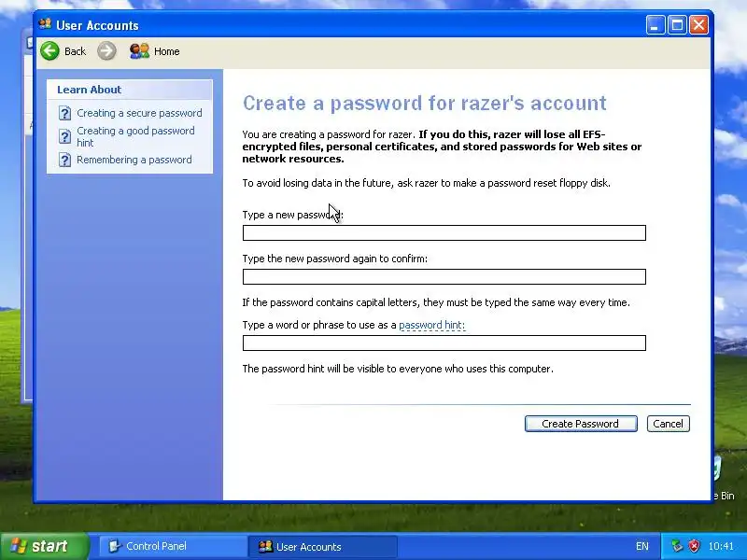Open the Remembering a password help topic
747x560 pixels.
(x=134, y=160)
